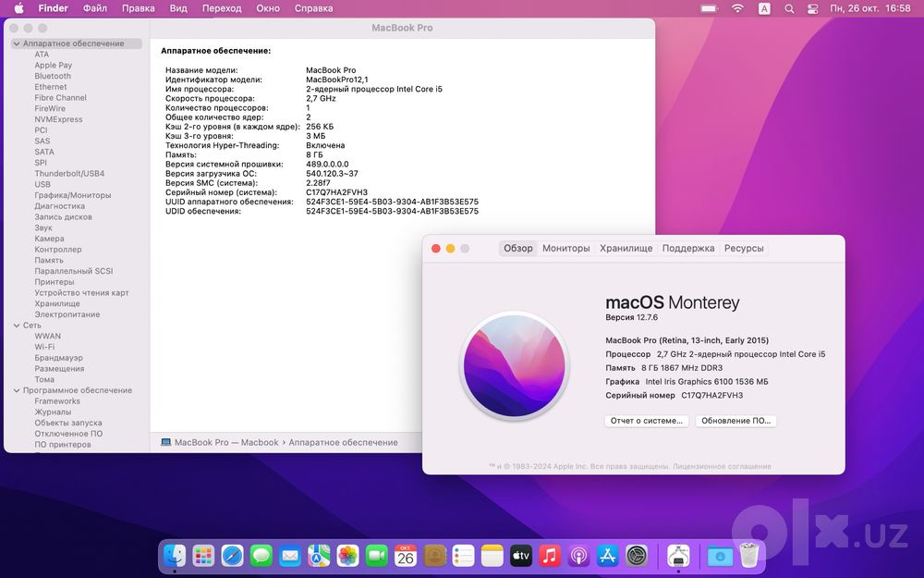Open Mail app in the Dock
Image resolution: width=924 pixels, height=578 pixels.
[x=290, y=555]
